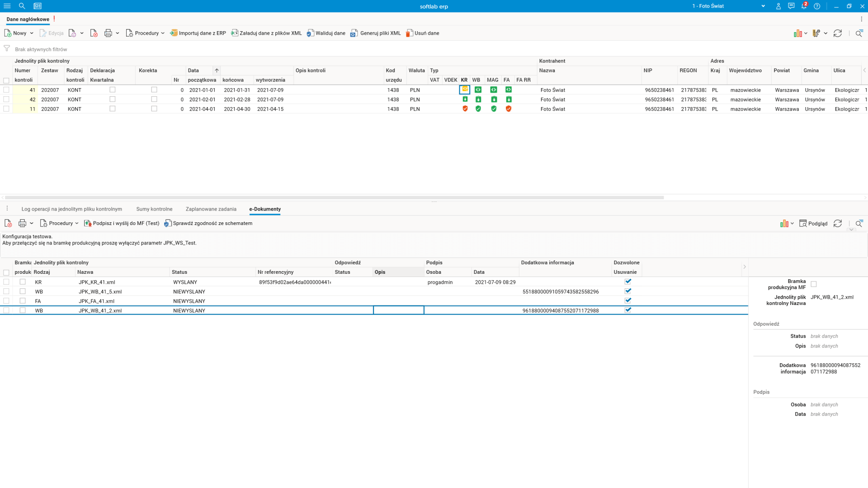The height and width of the screenshot is (488, 868).
Task: Click Waliduj dane shield icon
Action: (310, 33)
